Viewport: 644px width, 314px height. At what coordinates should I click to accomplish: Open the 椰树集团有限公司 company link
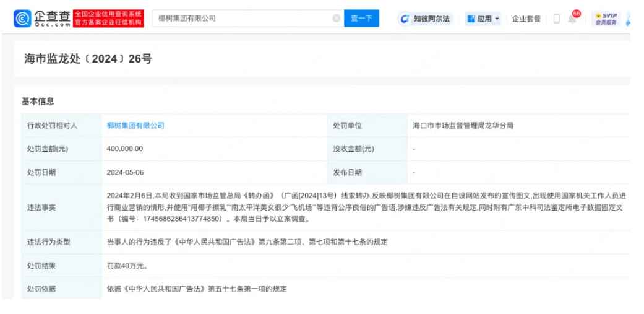[135, 125]
